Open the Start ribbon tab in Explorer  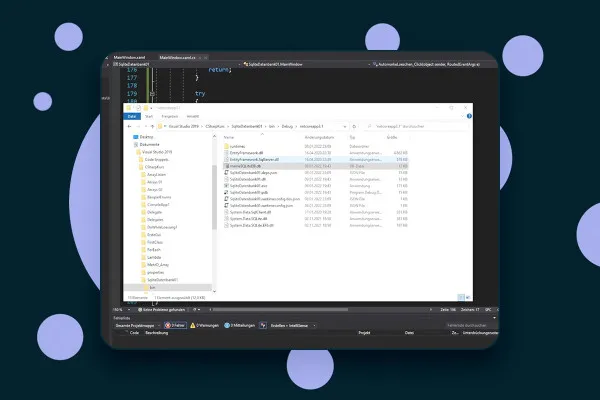click(x=149, y=116)
